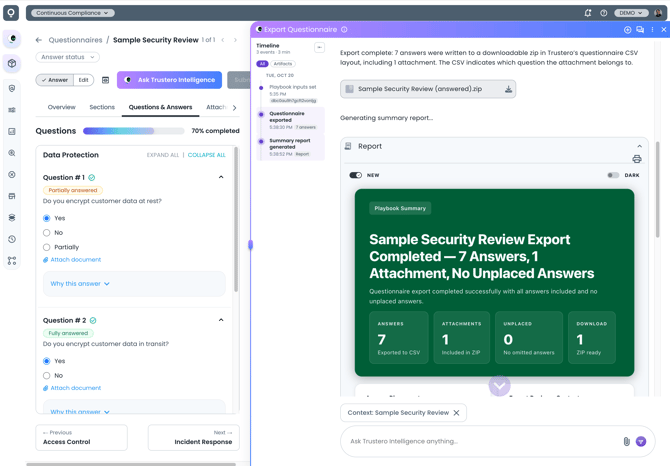Click the magnifier search icon in left sidebar
Image resolution: width=670 pixels, height=466 pixels.
coord(12,153)
